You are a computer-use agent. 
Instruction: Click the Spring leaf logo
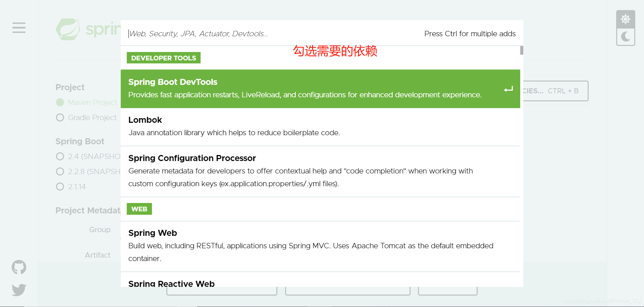pyautogui.click(x=68, y=29)
